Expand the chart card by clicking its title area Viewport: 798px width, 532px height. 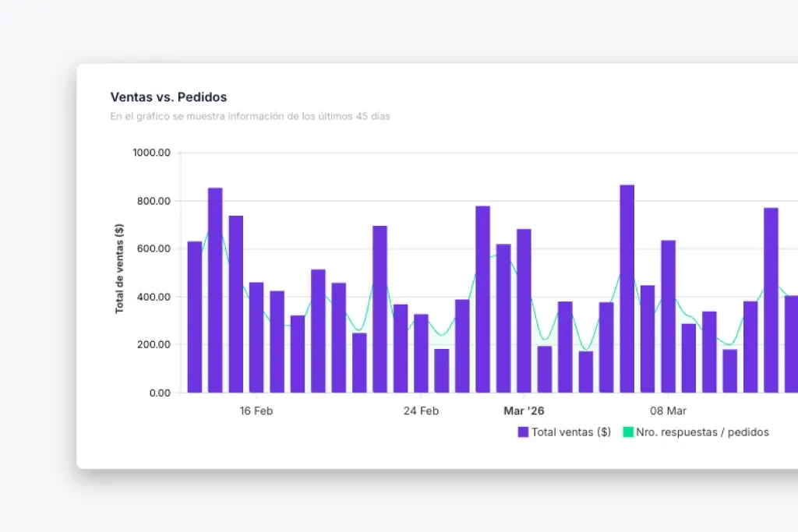(x=169, y=97)
